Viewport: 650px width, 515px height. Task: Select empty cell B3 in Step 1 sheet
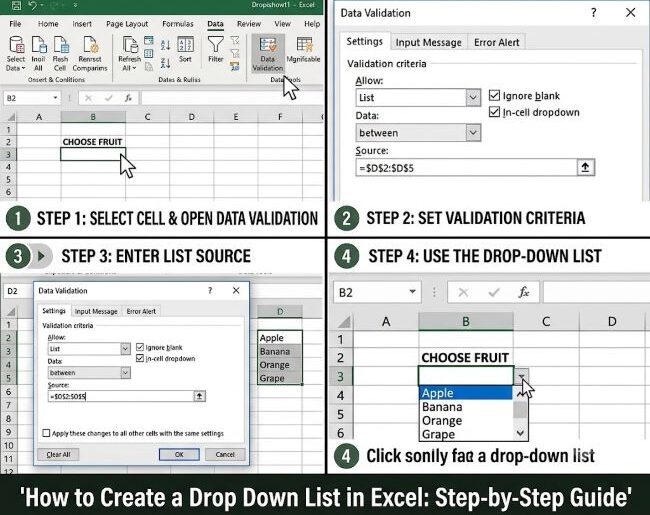tap(93, 154)
